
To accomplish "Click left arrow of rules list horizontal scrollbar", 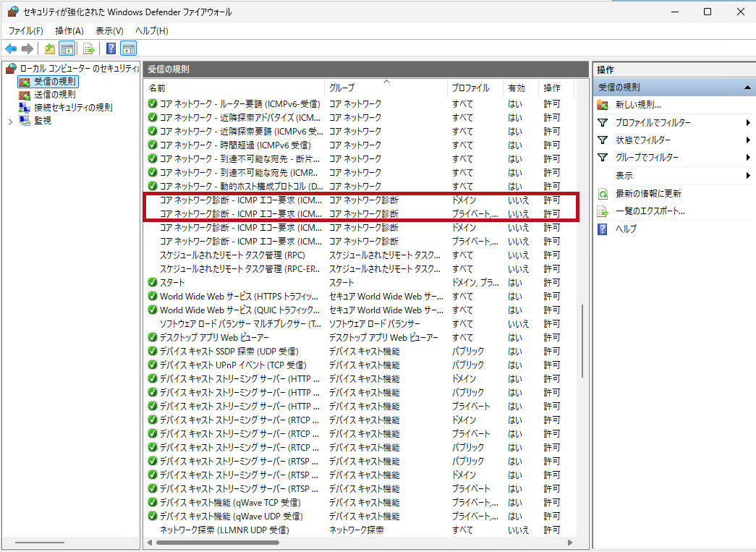I will [x=150, y=543].
